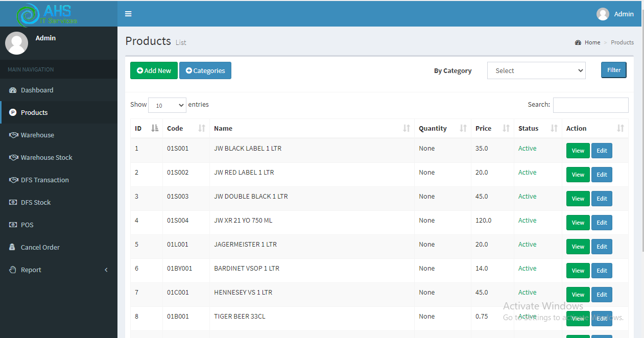Click product code 01S001
This screenshot has width=644, height=338.
point(178,149)
